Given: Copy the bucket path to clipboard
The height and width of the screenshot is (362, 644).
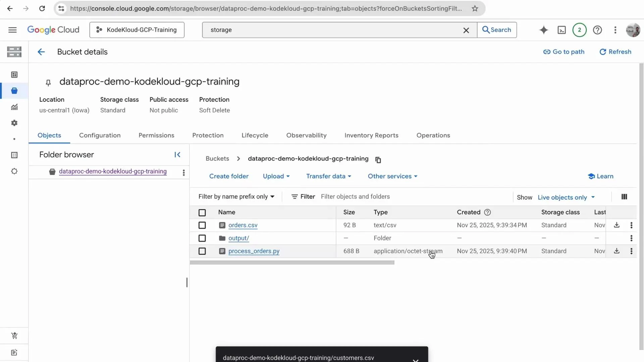Looking at the screenshot, I should click(x=378, y=160).
